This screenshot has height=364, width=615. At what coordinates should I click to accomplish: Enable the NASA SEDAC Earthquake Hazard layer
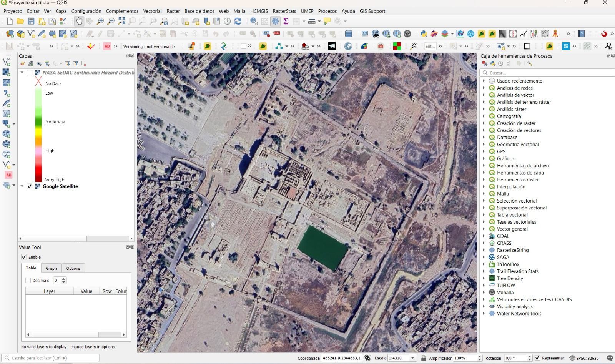tap(30, 73)
